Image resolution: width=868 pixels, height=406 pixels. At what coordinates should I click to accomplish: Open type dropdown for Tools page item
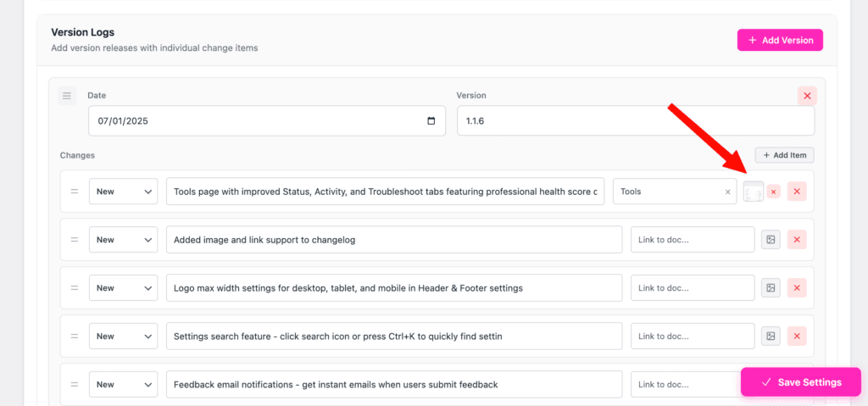coord(123,192)
